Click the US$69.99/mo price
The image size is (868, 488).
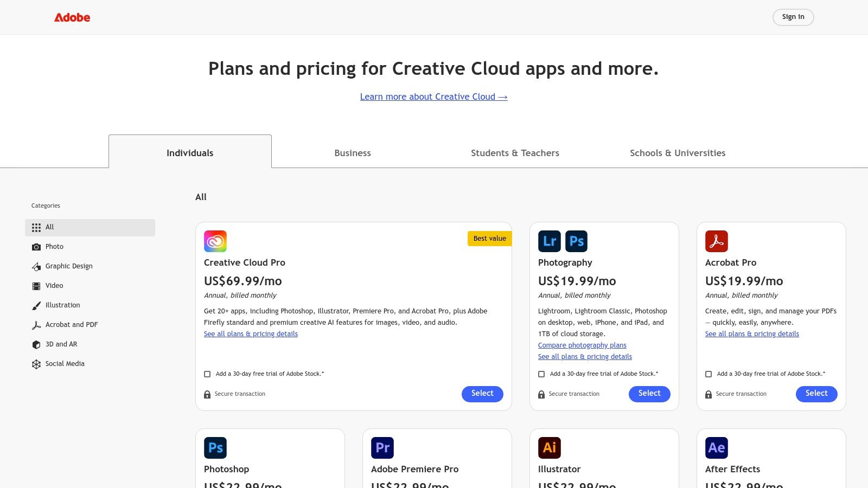[243, 281]
